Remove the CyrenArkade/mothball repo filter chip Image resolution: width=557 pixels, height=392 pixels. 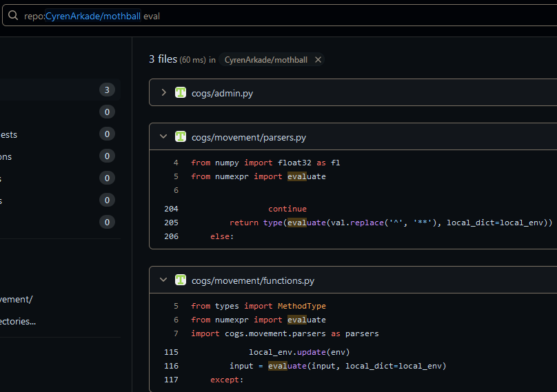(x=318, y=60)
